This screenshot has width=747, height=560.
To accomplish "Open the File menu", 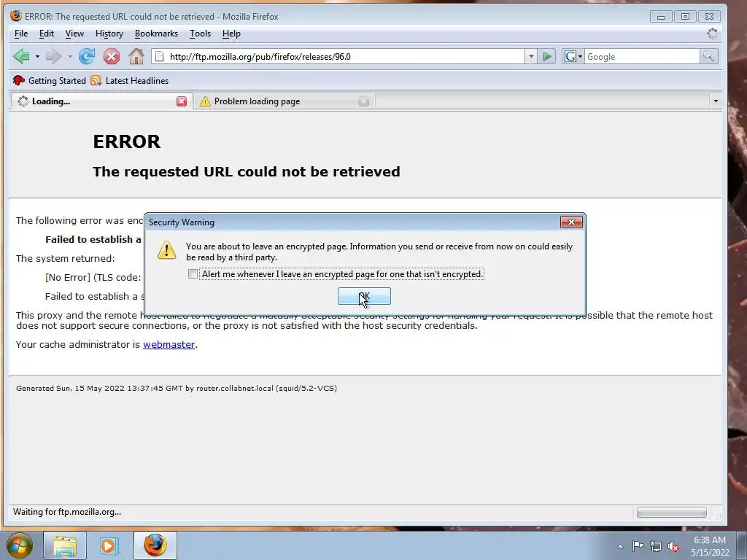I will tap(21, 34).
